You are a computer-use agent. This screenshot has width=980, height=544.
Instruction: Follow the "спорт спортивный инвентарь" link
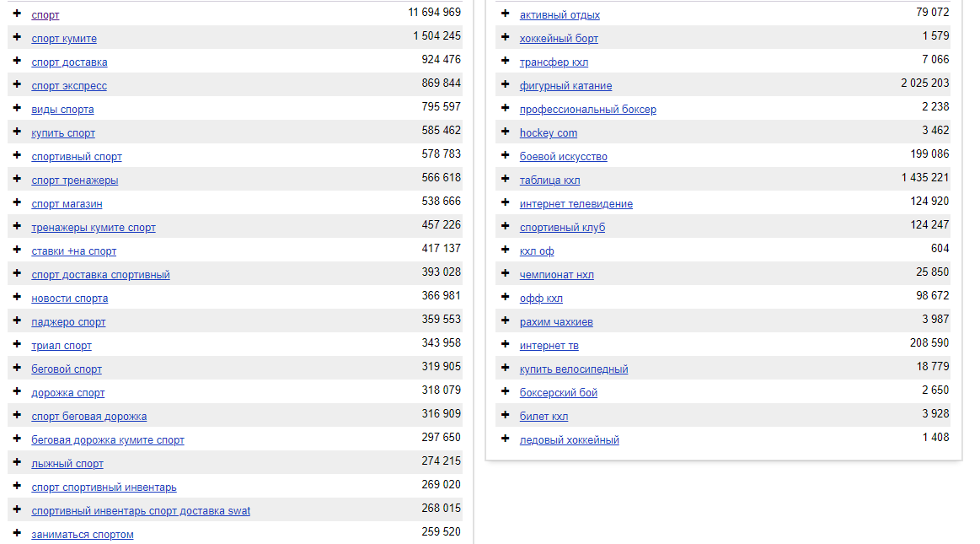[x=104, y=487]
